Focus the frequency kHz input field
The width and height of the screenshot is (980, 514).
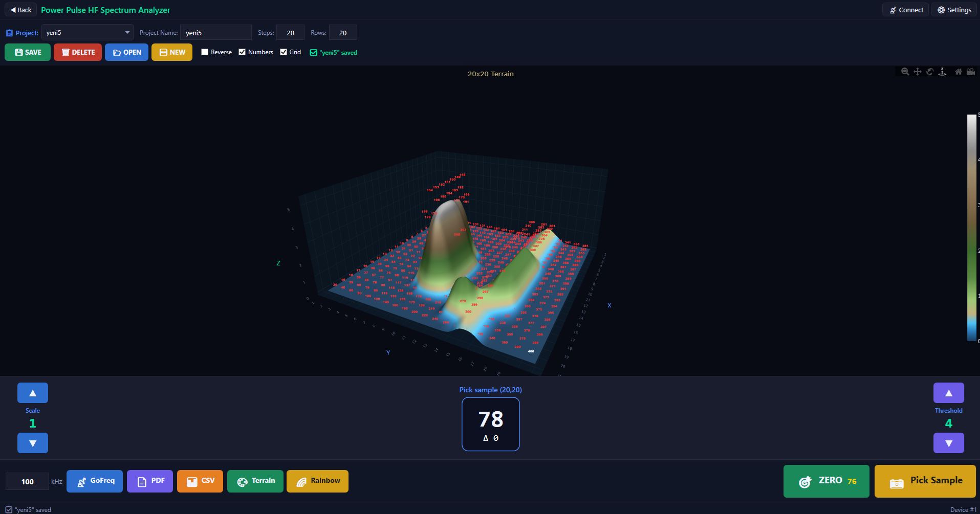28,482
